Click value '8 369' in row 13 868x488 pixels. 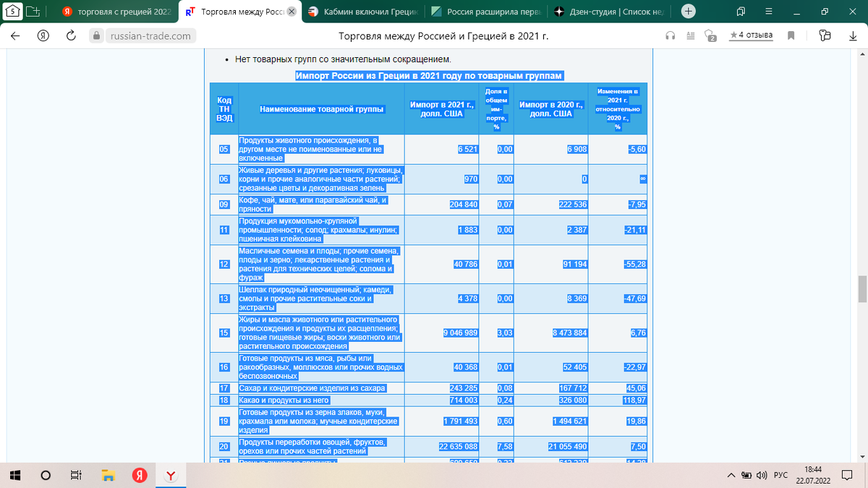[576, 298]
